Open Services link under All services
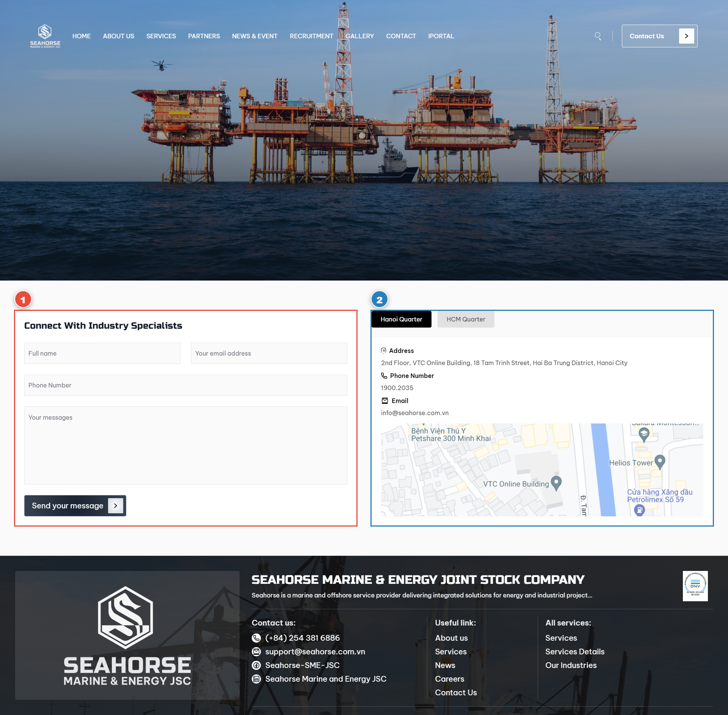The height and width of the screenshot is (715, 728). coord(561,638)
